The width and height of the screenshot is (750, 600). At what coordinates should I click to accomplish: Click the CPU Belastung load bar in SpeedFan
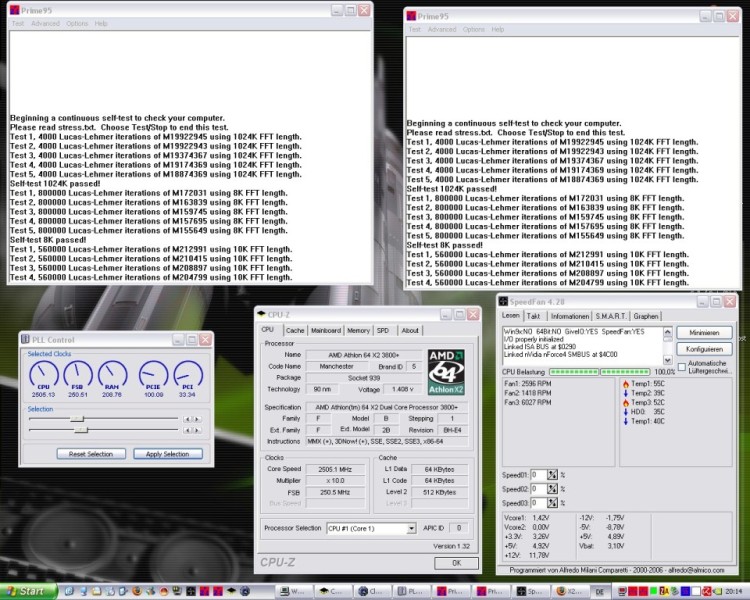point(599,372)
